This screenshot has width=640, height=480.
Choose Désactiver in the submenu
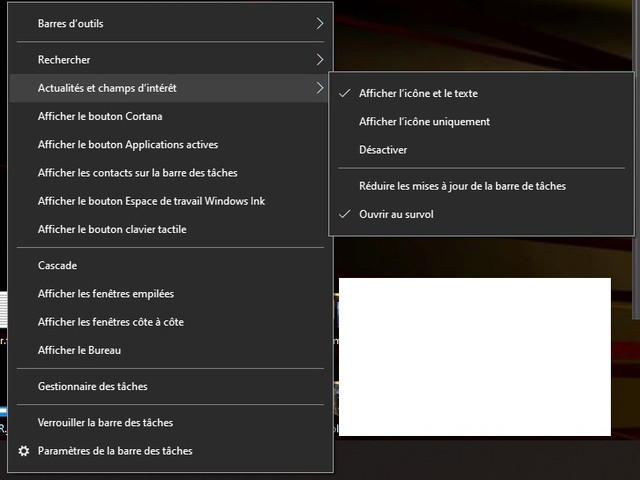pyautogui.click(x=482, y=150)
